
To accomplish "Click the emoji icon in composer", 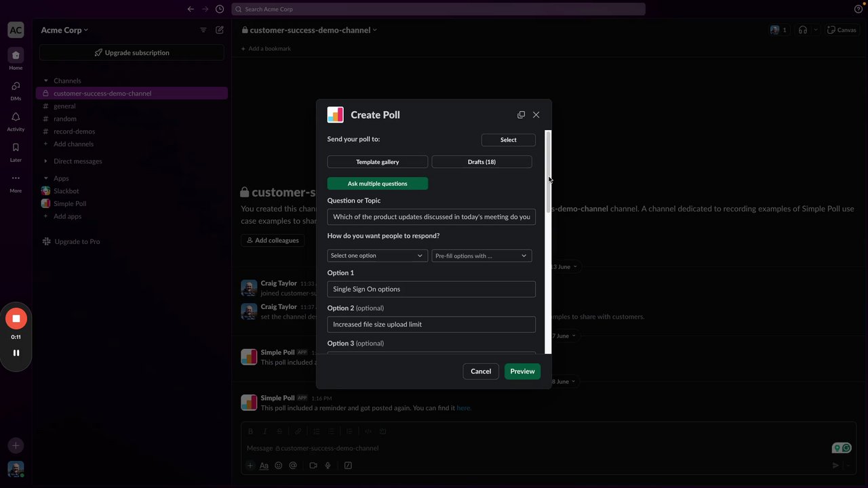I will (x=279, y=466).
